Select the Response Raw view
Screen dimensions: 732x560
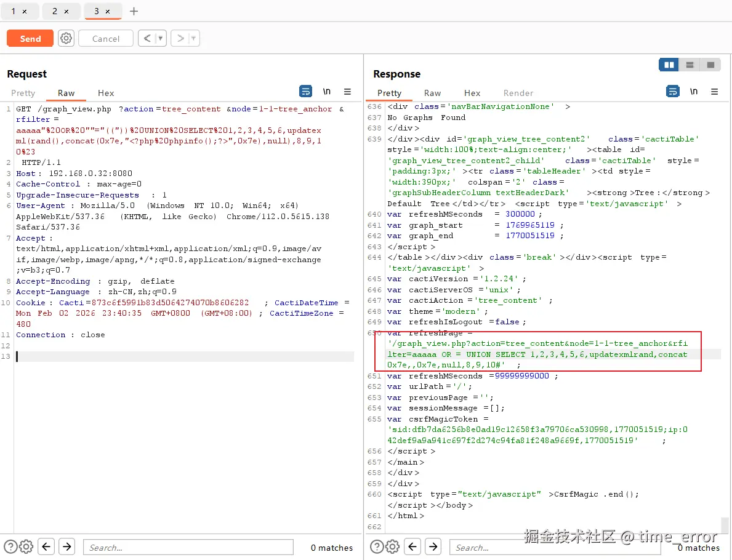(432, 93)
